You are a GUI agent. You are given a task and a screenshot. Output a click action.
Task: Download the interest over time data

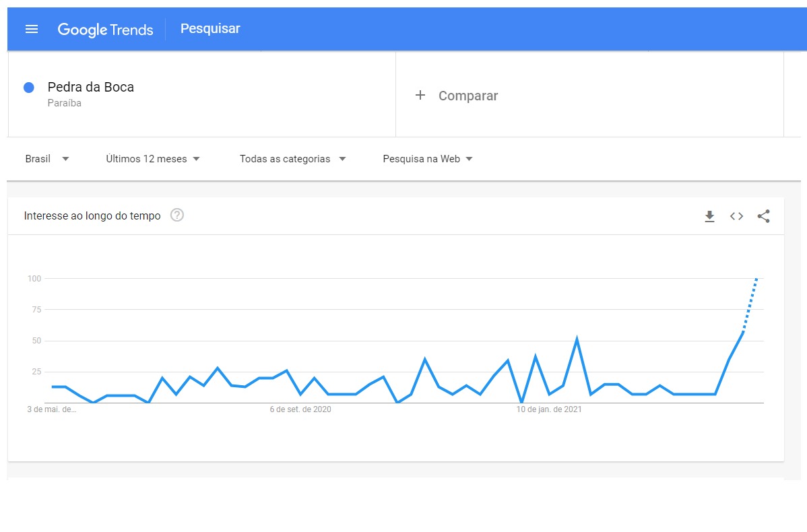coord(709,216)
